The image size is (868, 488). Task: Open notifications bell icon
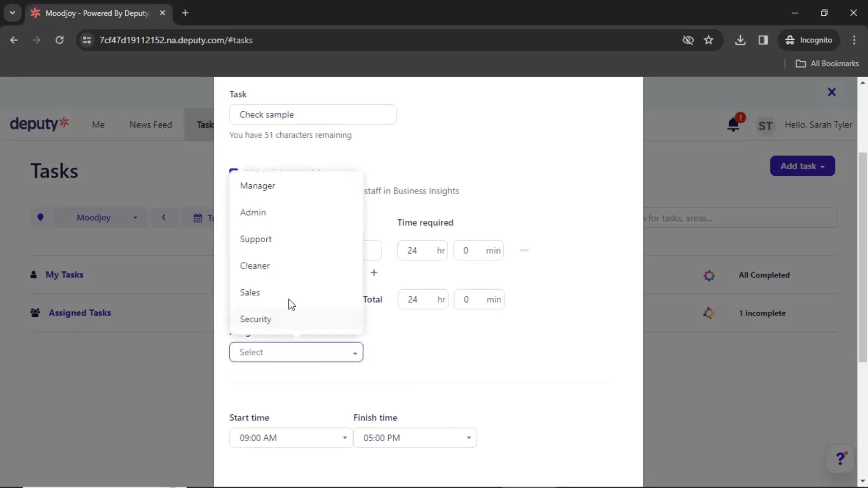click(x=733, y=125)
